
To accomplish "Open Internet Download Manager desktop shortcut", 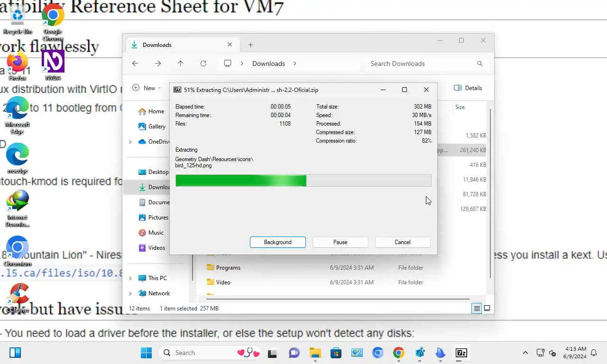I will [x=18, y=209].
